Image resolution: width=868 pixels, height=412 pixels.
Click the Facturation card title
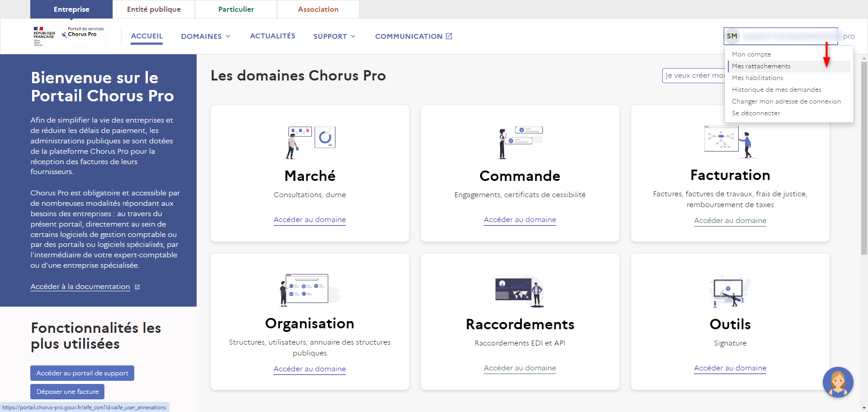730,175
